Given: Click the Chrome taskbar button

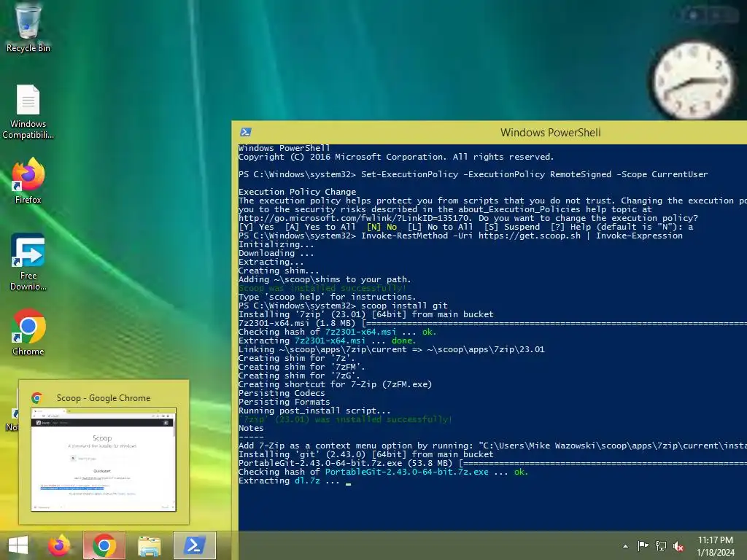Looking at the screenshot, I should click(x=104, y=545).
